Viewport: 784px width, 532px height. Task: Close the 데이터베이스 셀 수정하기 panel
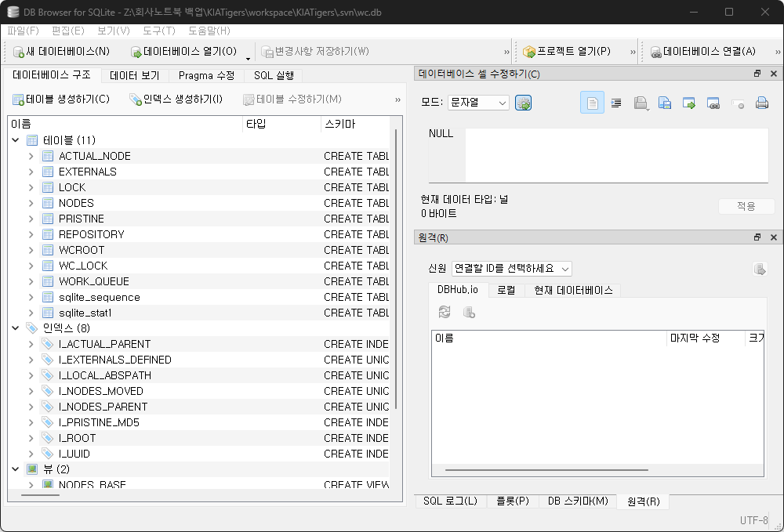tap(774, 74)
